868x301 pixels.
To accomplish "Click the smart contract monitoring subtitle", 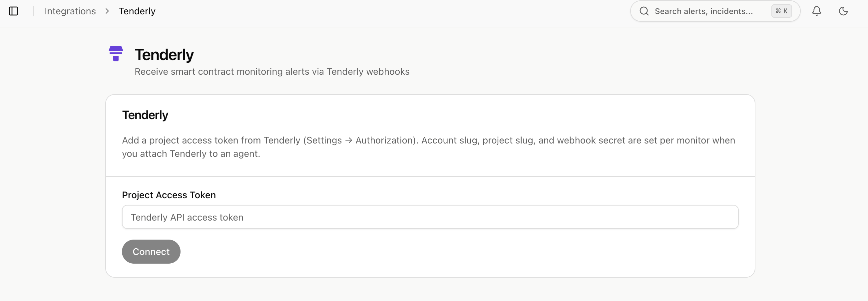I will [272, 71].
